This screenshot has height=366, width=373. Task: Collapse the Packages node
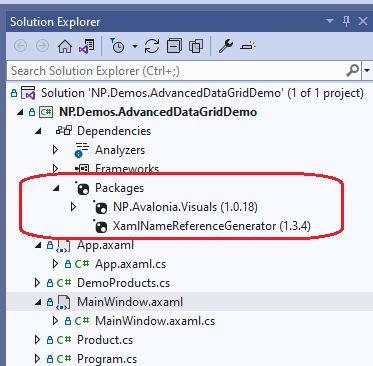coord(56,188)
